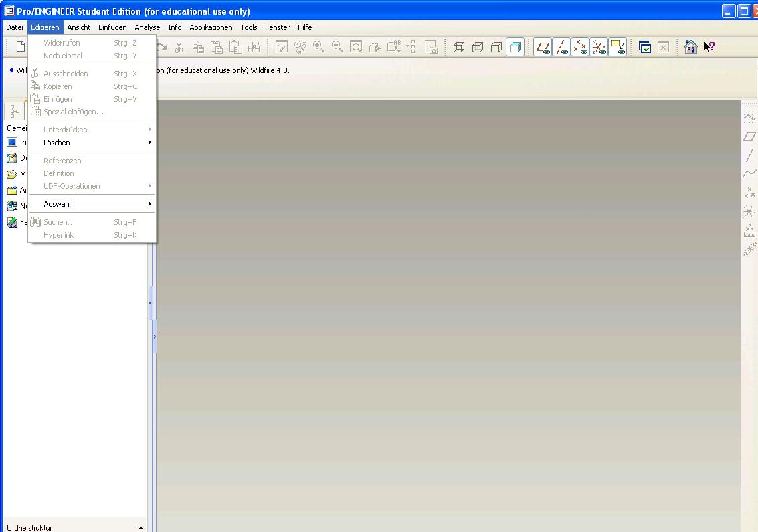
Task: Choose Ausschneiden in the Editieren menu
Action: point(92,74)
